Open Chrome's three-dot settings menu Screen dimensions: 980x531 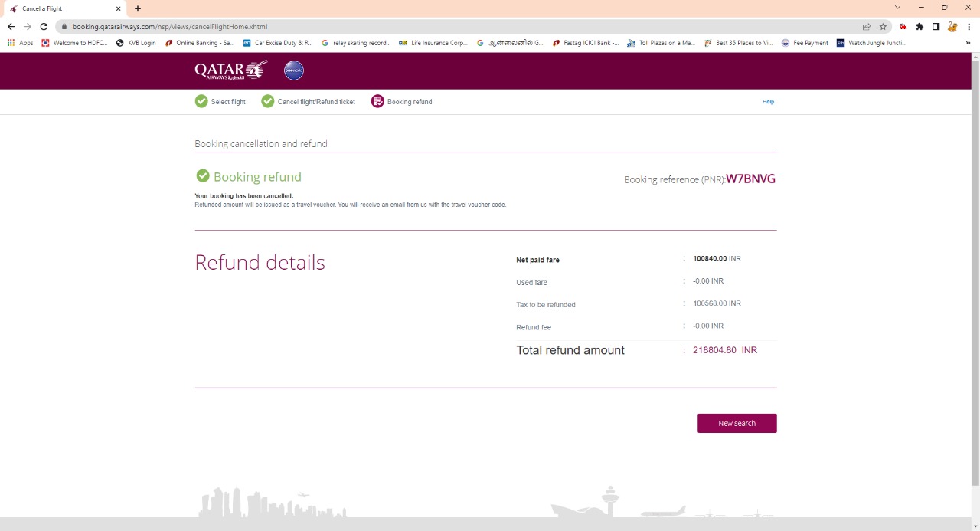point(971,25)
